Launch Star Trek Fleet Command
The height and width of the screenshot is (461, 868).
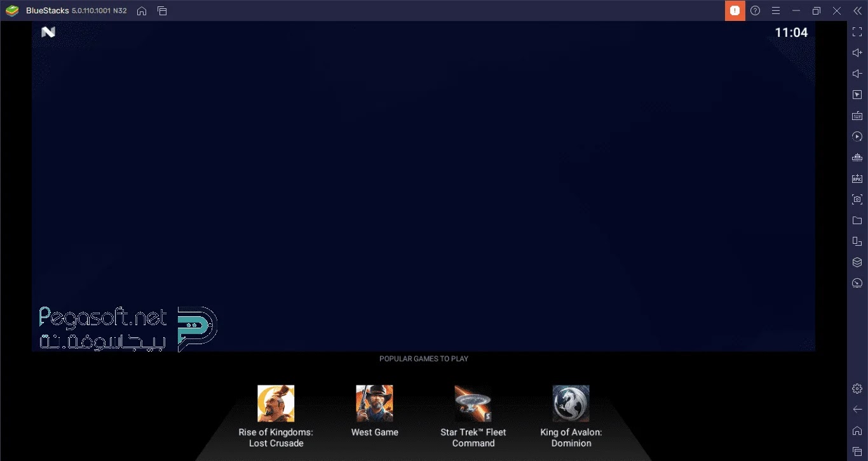click(x=473, y=403)
